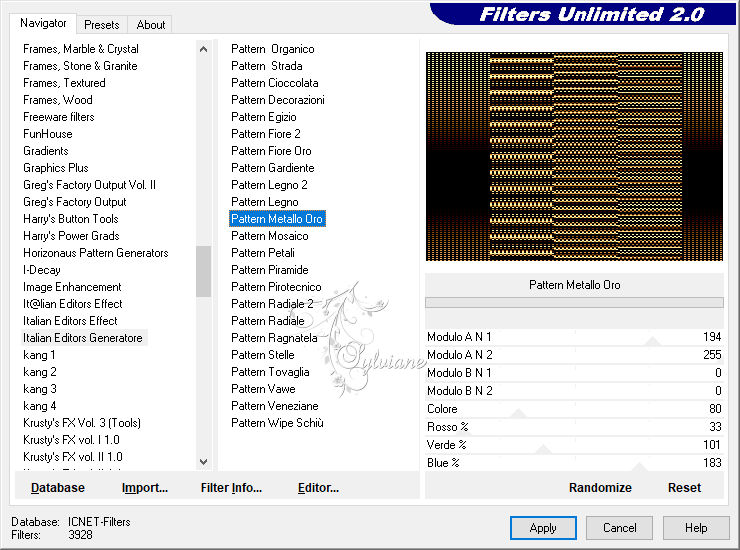740x550 pixels.
Task: Select FunHouse category
Action: tap(48, 134)
